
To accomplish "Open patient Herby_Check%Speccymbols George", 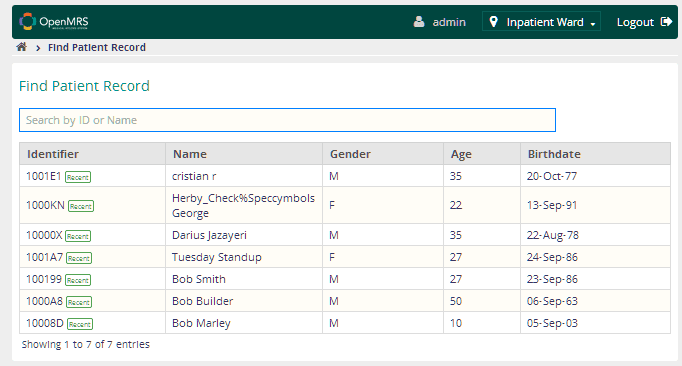I will pos(243,205).
